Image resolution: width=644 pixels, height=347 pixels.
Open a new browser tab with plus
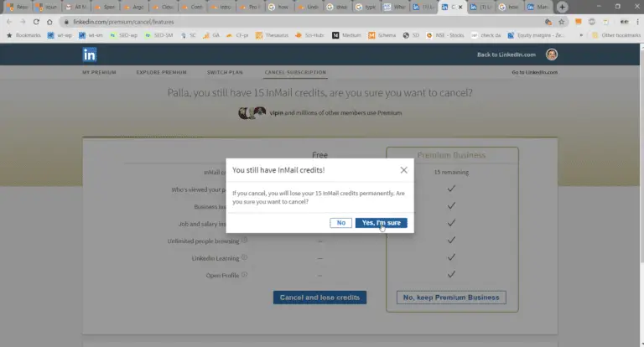tap(563, 7)
